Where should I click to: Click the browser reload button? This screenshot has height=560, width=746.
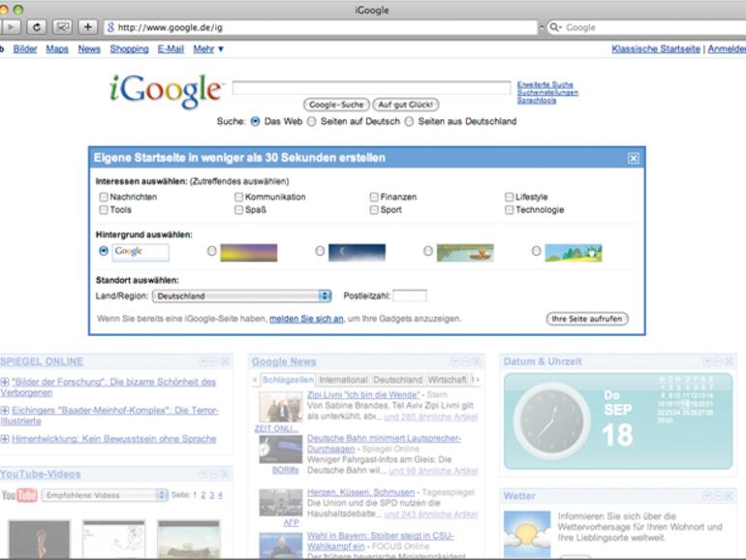(37, 27)
